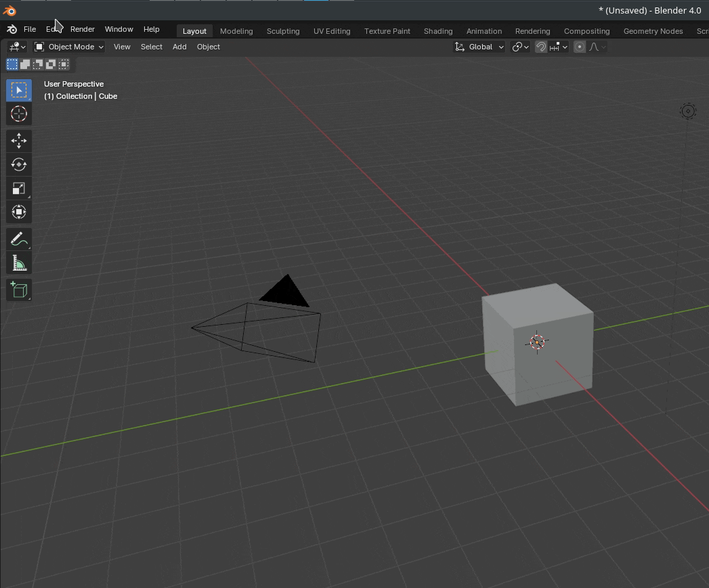Switch to Texture Paint workspace tab
709x588 pixels.
[387, 31]
